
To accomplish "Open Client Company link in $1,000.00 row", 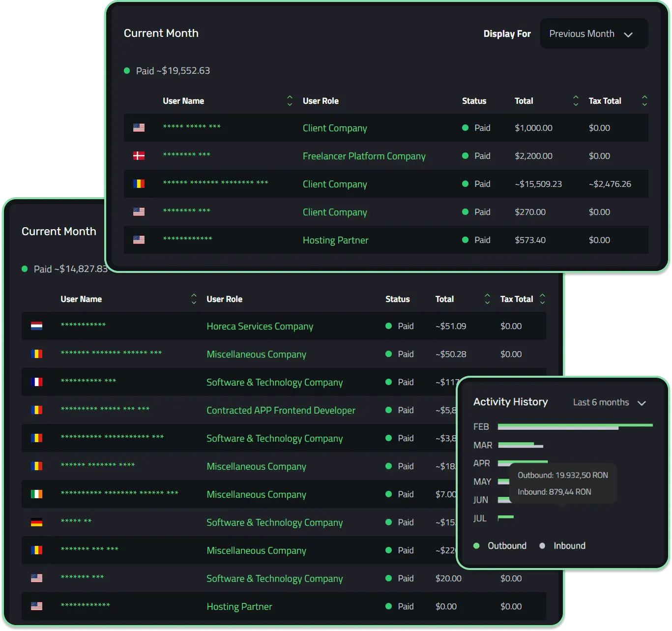I will (x=335, y=128).
